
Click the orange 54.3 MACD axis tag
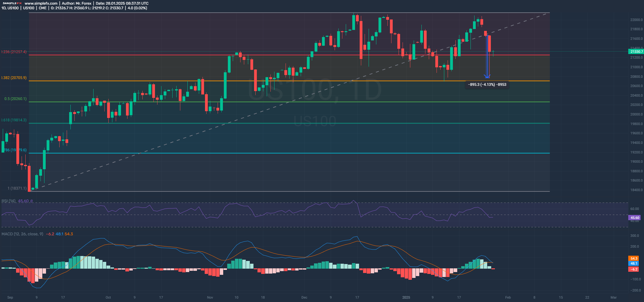[634, 258]
